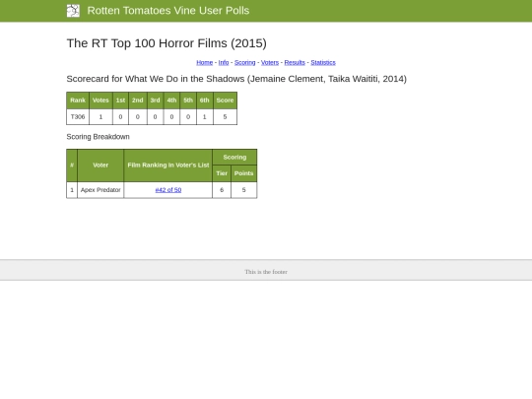Open the Info link
Viewport: 532px width, 399px height.
[x=224, y=62]
